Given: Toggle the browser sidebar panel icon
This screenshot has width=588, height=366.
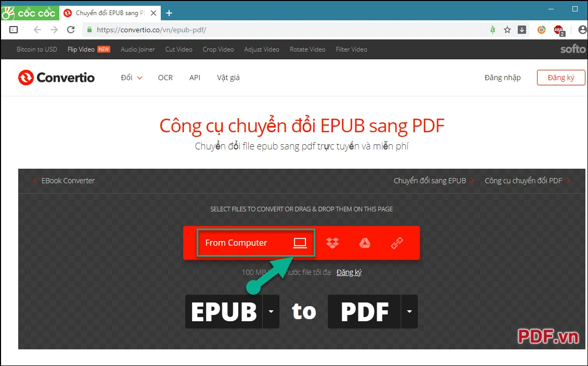Looking at the screenshot, I should pyautogui.click(x=14, y=30).
